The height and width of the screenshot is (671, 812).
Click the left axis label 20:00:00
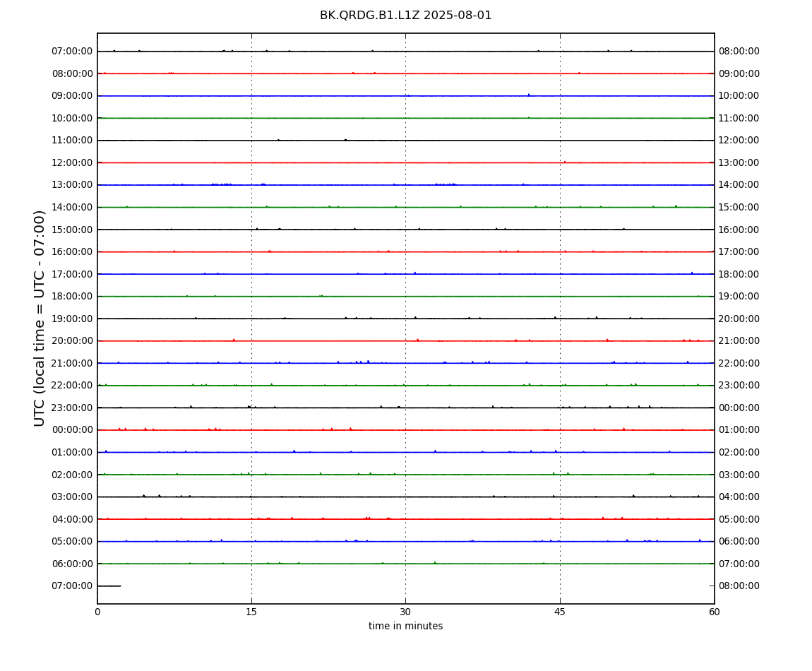(x=72, y=341)
